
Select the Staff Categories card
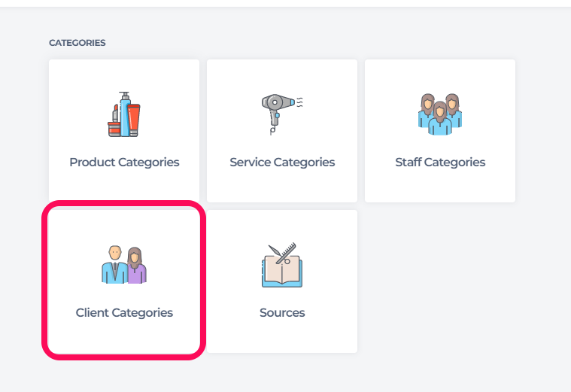pyautogui.click(x=440, y=131)
